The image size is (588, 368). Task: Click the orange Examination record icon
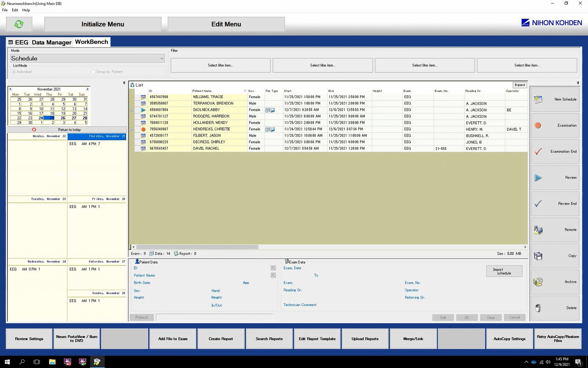538,125
